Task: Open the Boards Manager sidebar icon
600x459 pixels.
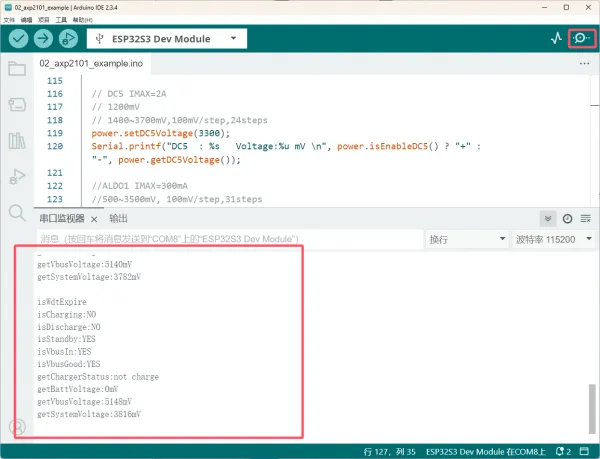Action: 16,105
